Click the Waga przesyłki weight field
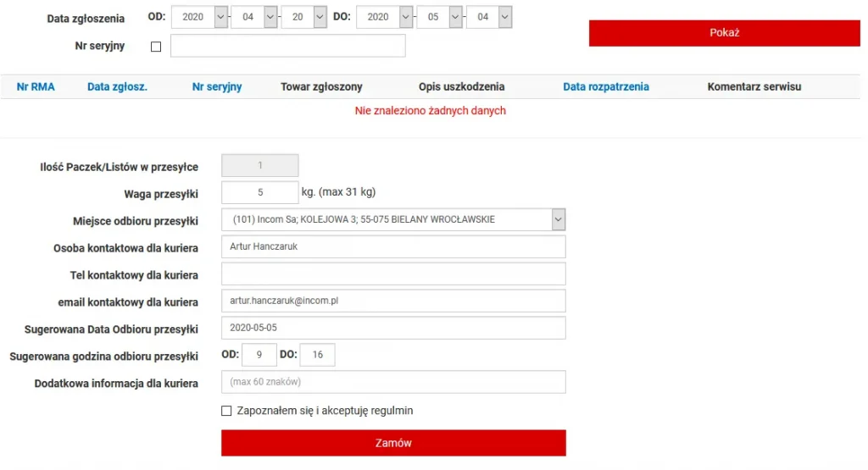This screenshot has height=470, width=868. click(x=259, y=192)
